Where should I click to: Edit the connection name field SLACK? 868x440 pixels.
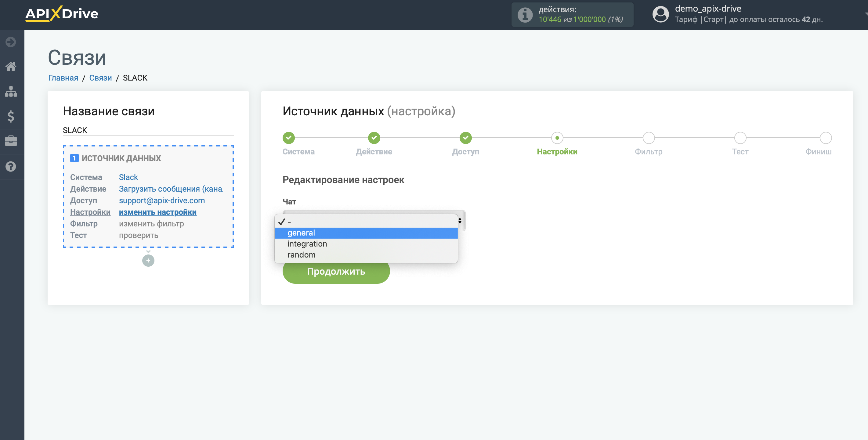pyautogui.click(x=148, y=130)
